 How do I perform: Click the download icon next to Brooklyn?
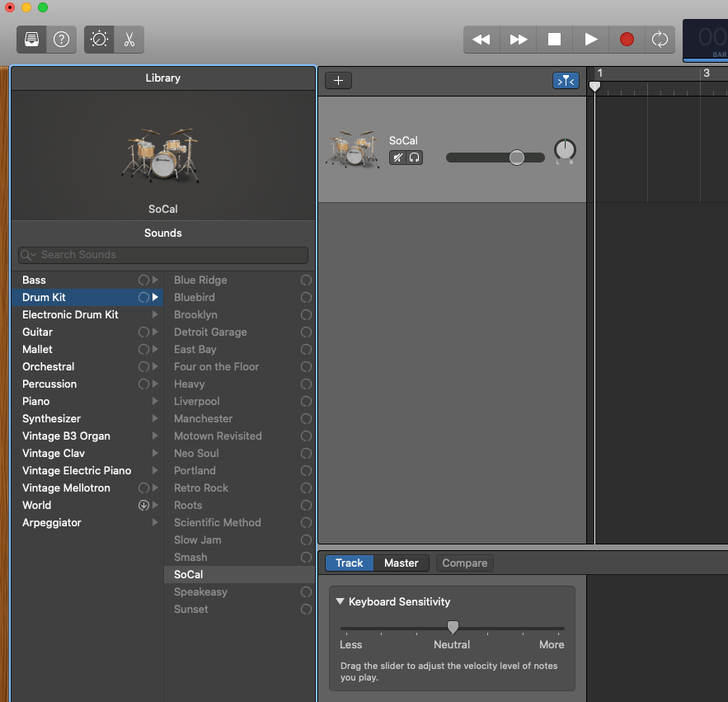click(x=306, y=314)
